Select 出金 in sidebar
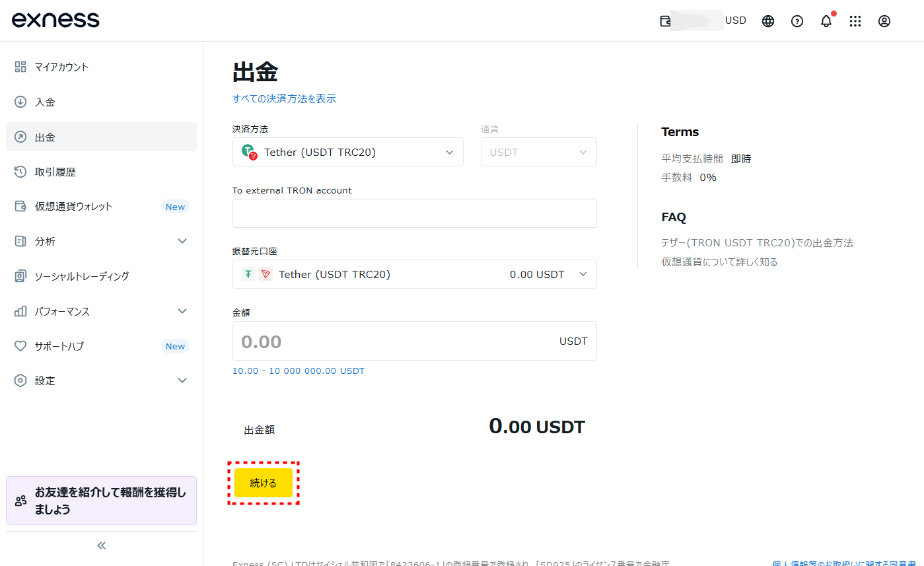 [x=102, y=137]
